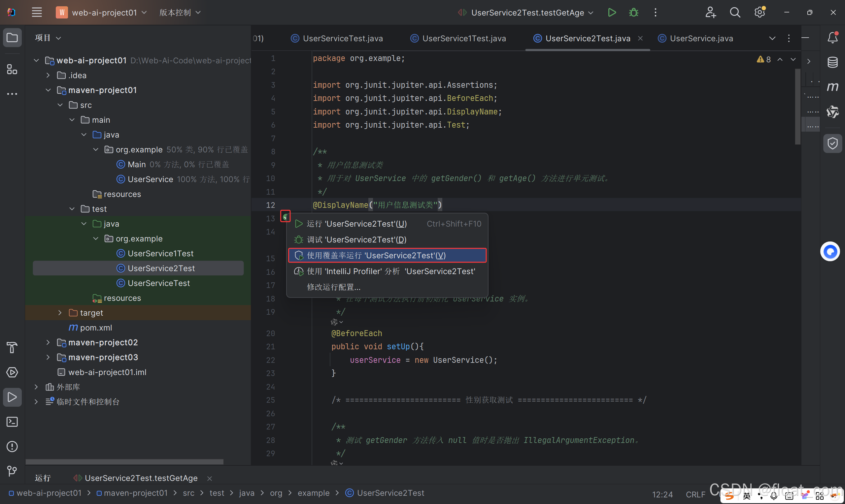Screen dimensions: 845x504
Task: Open the 版本控制 dropdown menu
Action: (180, 13)
